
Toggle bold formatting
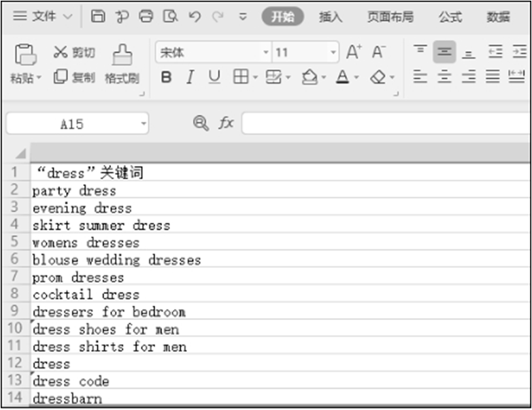pyautogui.click(x=166, y=77)
